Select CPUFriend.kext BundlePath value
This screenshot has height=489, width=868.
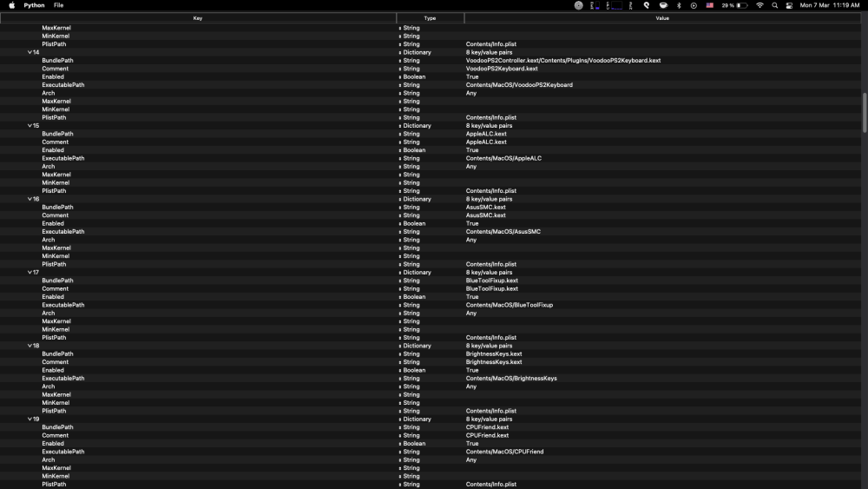(487, 427)
